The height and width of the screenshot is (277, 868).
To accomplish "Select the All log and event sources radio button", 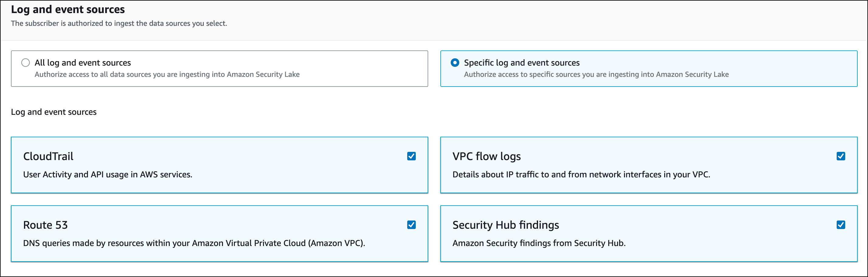I will (x=26, y=63).
